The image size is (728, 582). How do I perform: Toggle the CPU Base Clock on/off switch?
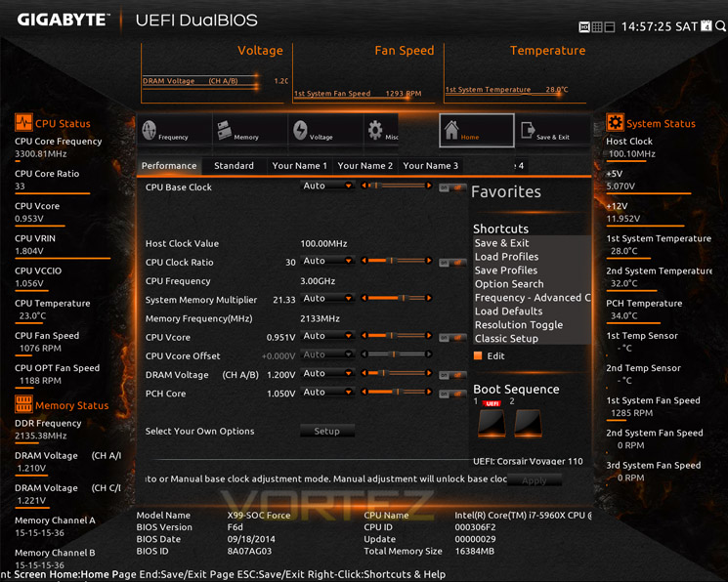pyautogui.click(x=452, y=187)
